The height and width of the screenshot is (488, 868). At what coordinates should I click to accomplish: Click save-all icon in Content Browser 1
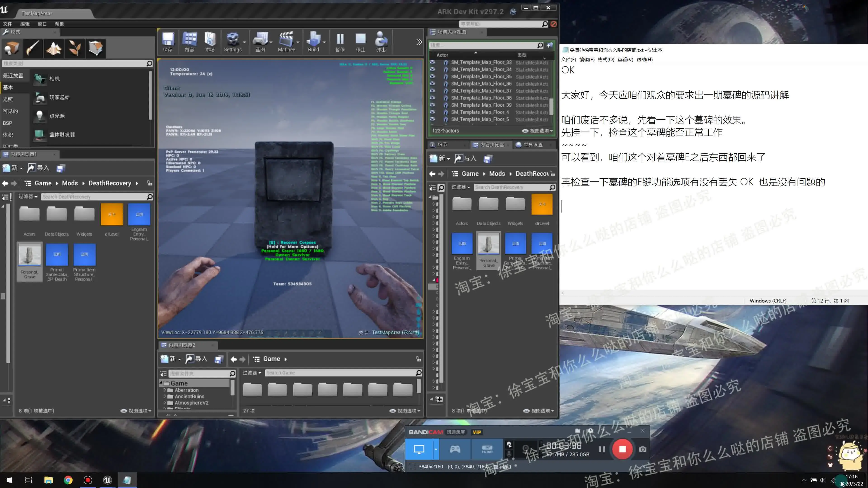(61, 168)
